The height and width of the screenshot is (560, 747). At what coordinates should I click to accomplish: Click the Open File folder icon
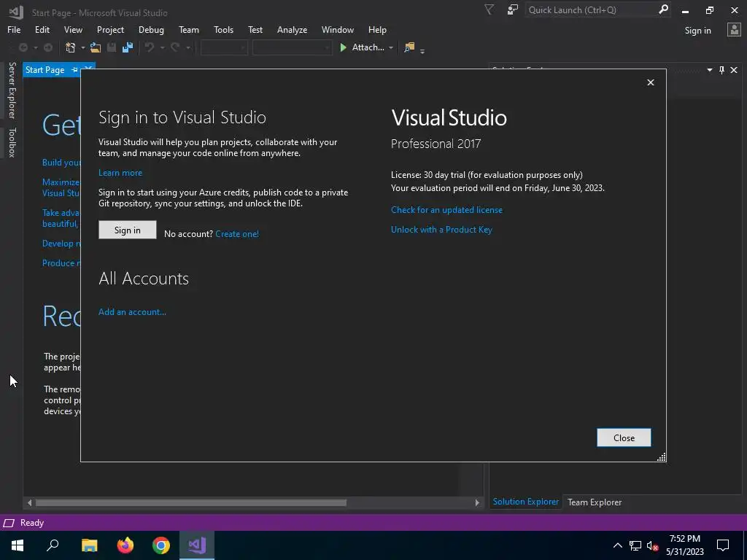coord(96,47)
